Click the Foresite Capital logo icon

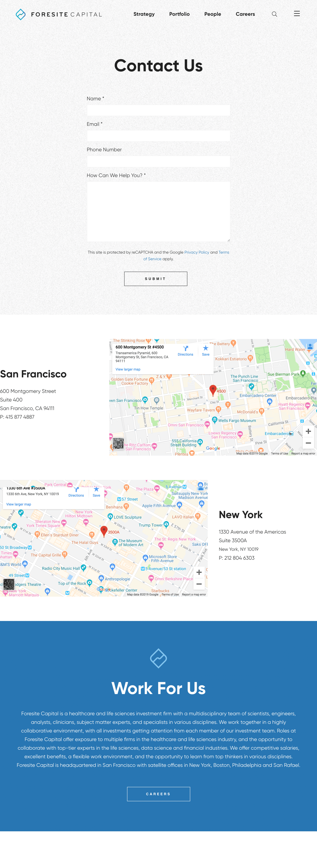(x=21, y=14)
